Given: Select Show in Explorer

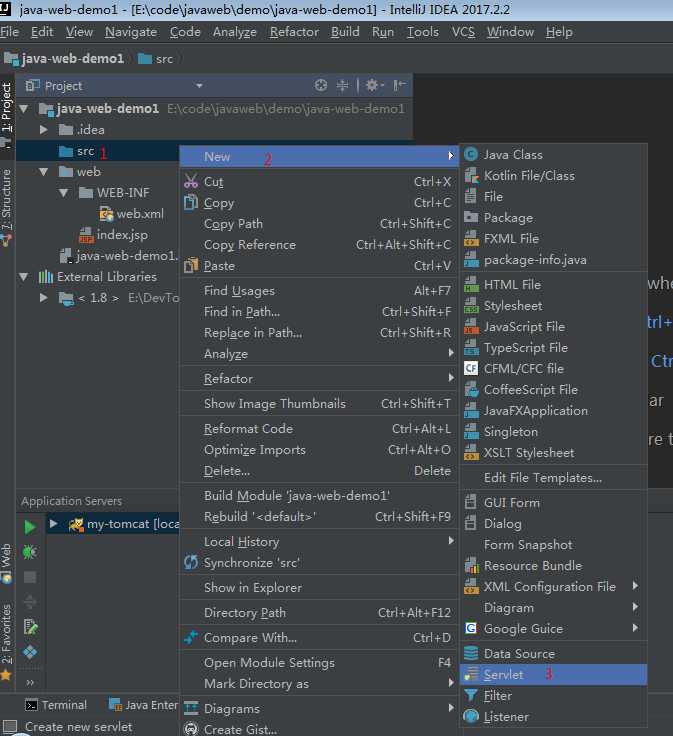Looking at the screenshot, I should coord(319,587).
